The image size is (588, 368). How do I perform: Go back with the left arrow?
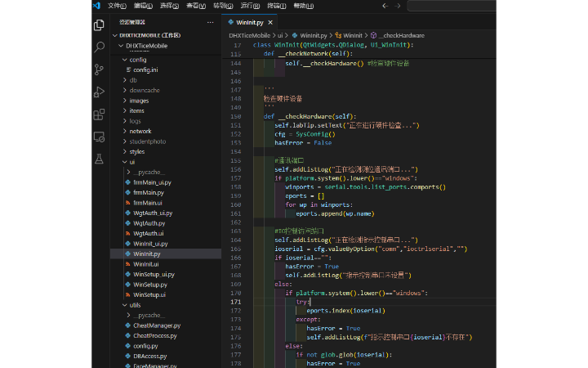[x=385, y=6]
